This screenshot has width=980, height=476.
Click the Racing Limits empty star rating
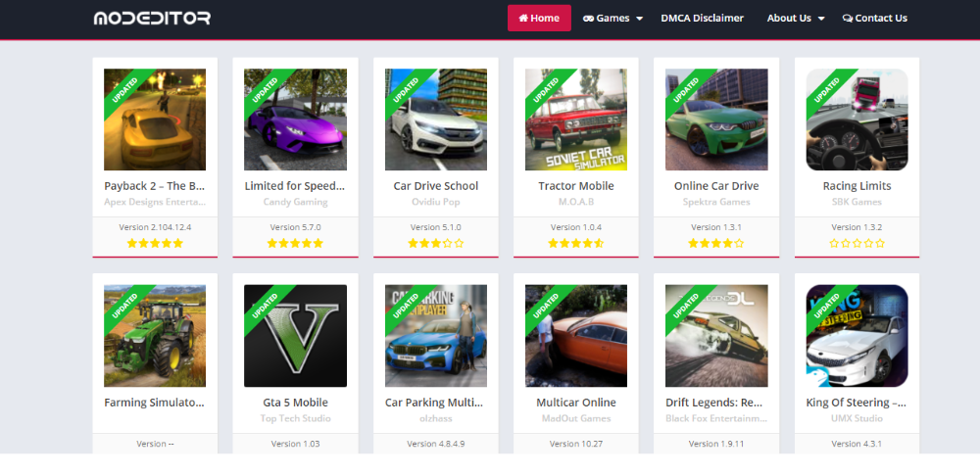point(857,243)
